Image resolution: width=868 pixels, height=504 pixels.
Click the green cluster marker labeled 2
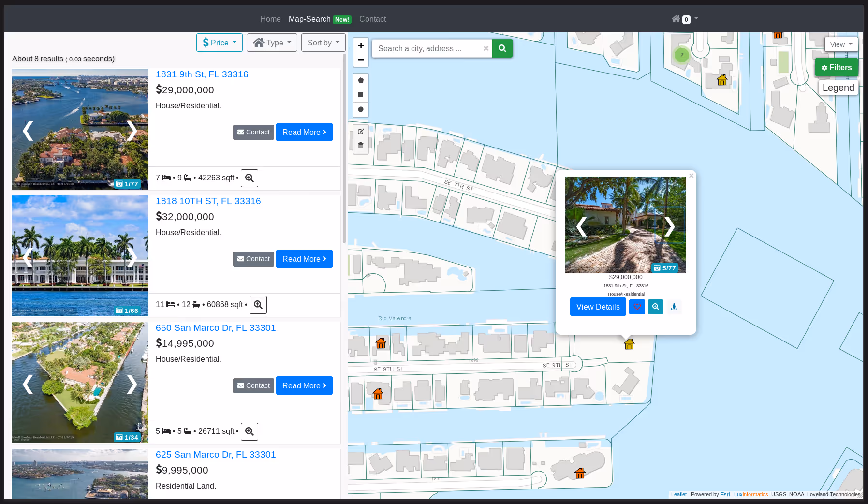point(682,55)
